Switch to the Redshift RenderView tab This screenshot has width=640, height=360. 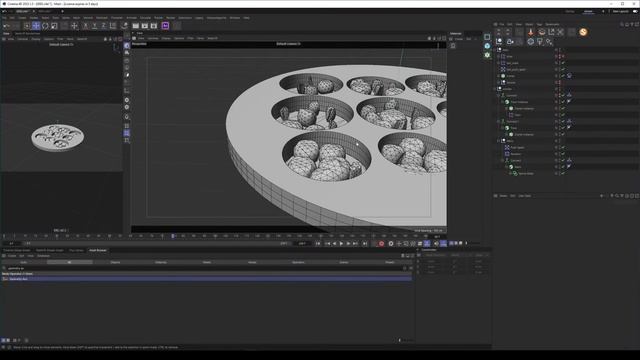tap(27, 33)
